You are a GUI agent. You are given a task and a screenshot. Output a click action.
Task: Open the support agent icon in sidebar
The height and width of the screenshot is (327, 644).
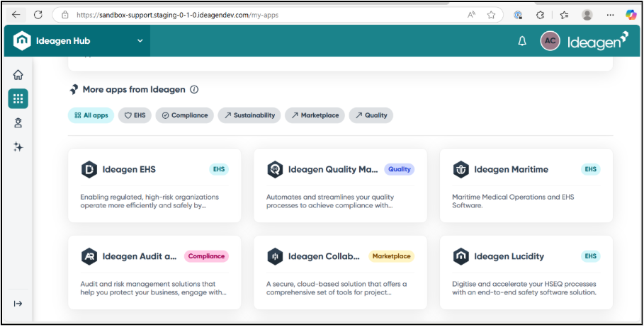click(18, 122)
